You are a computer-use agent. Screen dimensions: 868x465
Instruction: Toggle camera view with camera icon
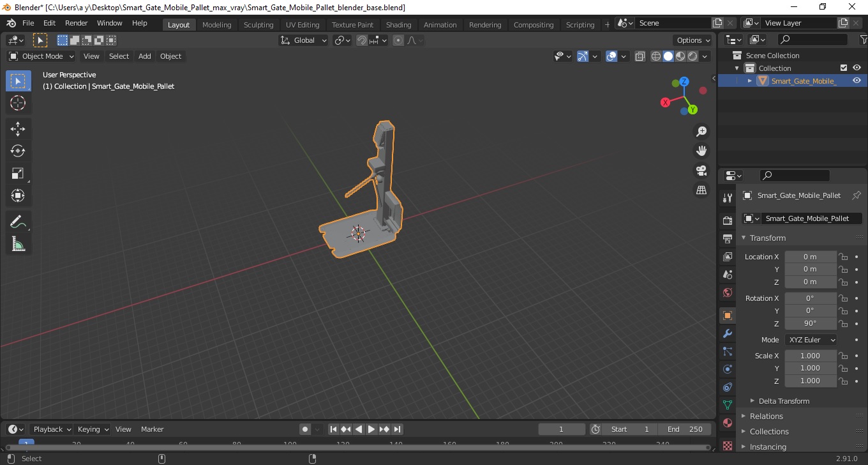(701, 171)
